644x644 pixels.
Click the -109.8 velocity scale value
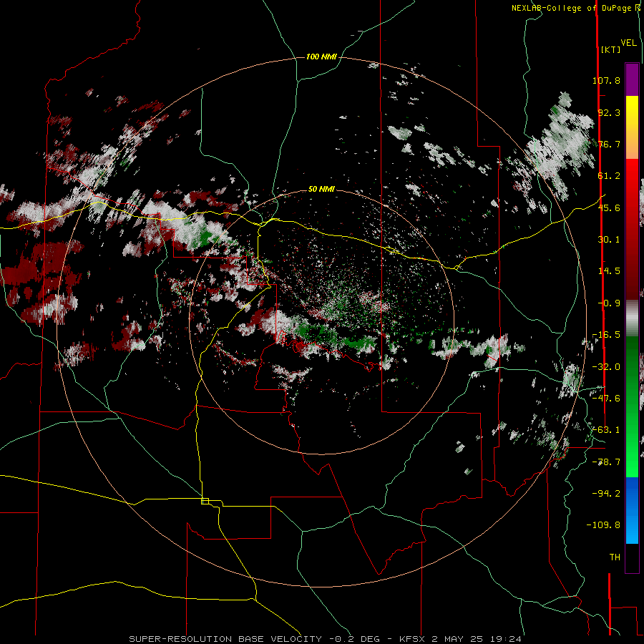click(x=604, y=525)
